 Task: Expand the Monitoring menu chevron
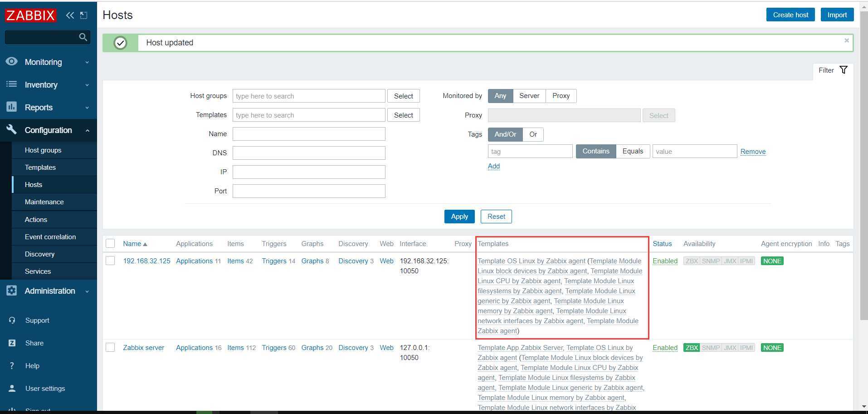87,62
